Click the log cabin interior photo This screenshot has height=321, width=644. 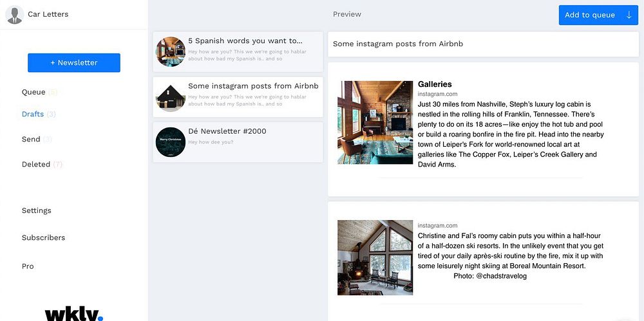pos(375,122)
